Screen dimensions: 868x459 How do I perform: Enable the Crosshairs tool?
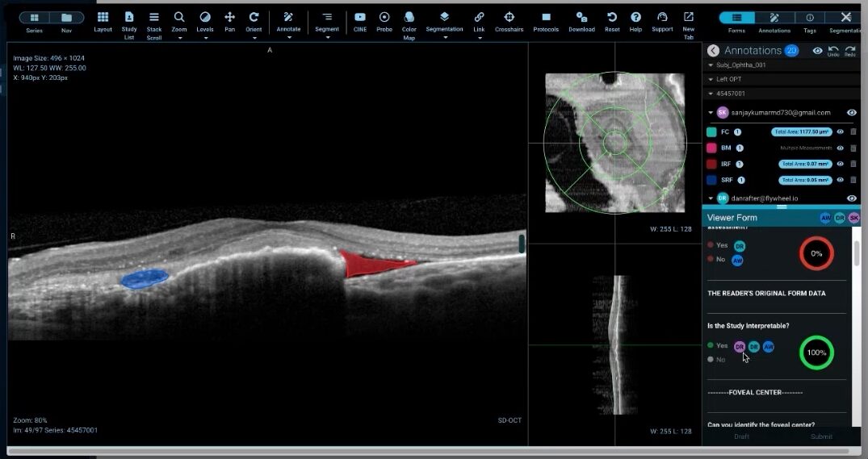point(509,22)
